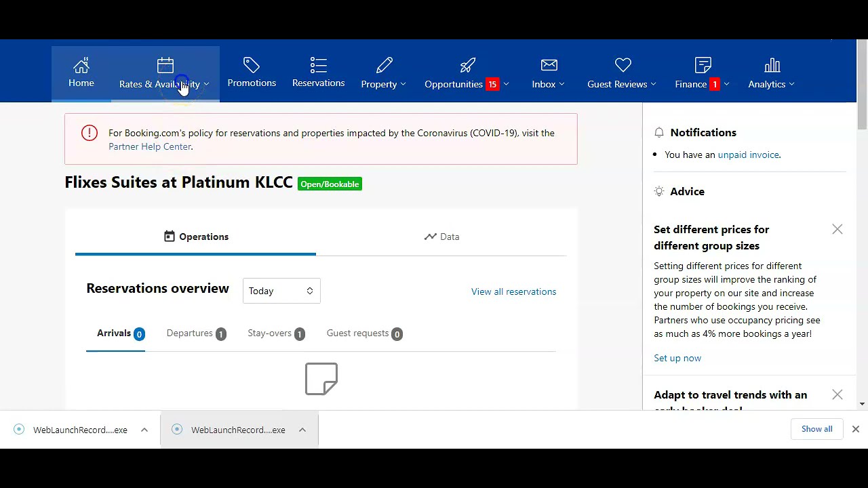Click Set up now link
868x488 pixels.
click(x=677, y=358)
